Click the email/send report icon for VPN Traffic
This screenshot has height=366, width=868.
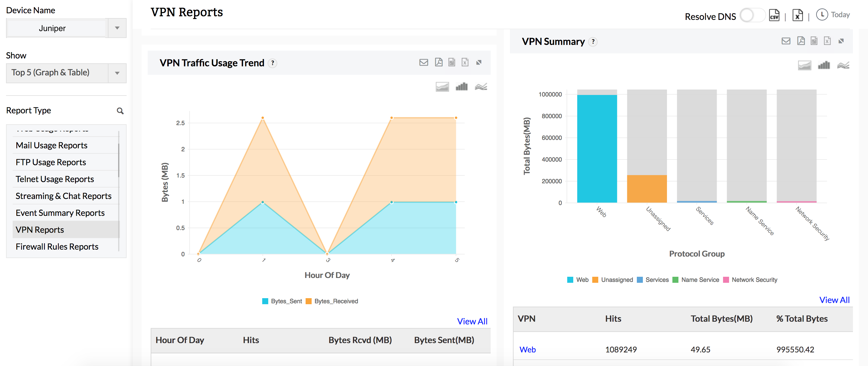[x=423, y=63]
